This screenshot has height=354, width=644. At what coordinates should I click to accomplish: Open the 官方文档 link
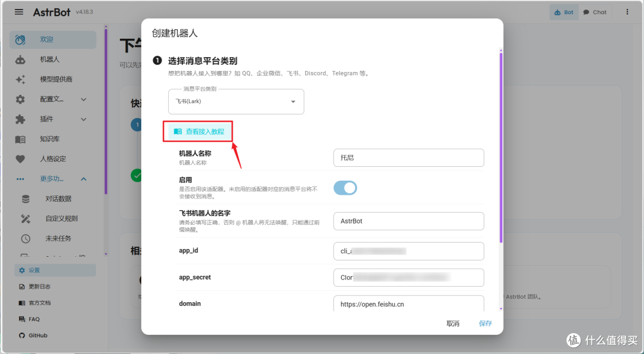point(55,303)
